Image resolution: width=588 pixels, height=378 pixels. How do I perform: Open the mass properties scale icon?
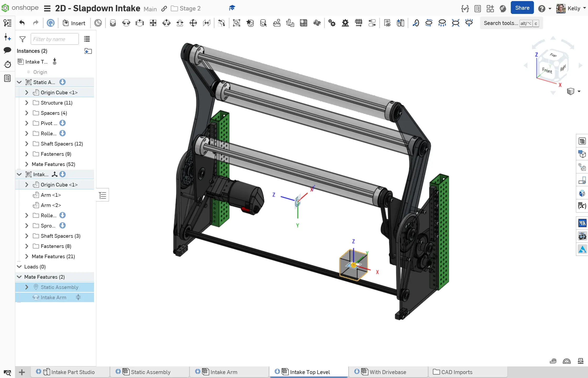pyautogui.click(x=581, y=361)
